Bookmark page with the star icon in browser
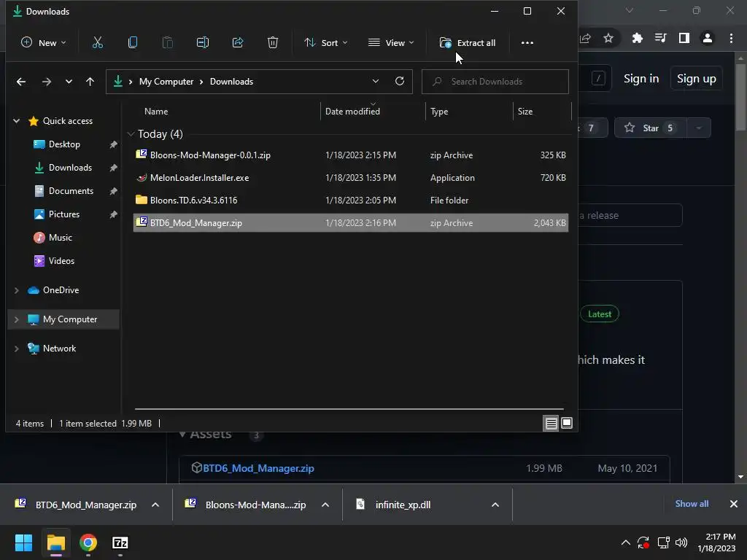Viewport: 747px width, 560px height. point(608,38)
